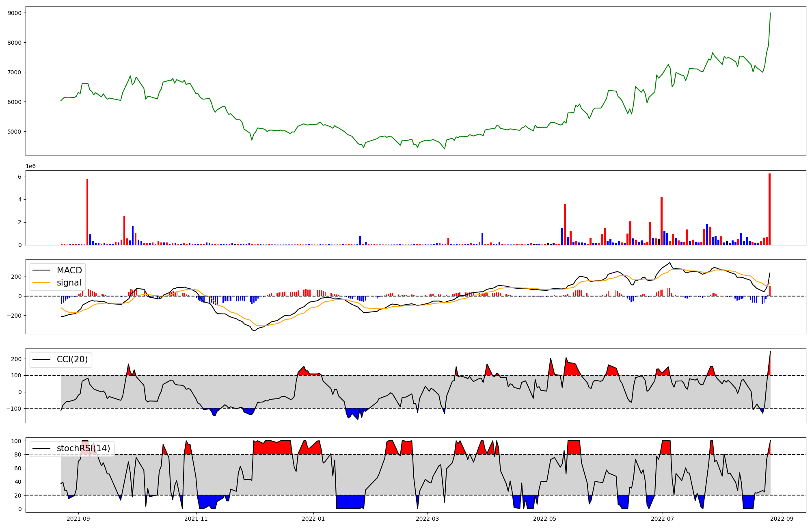Click the 2021-09 date tick label

[x=78, y=519]
